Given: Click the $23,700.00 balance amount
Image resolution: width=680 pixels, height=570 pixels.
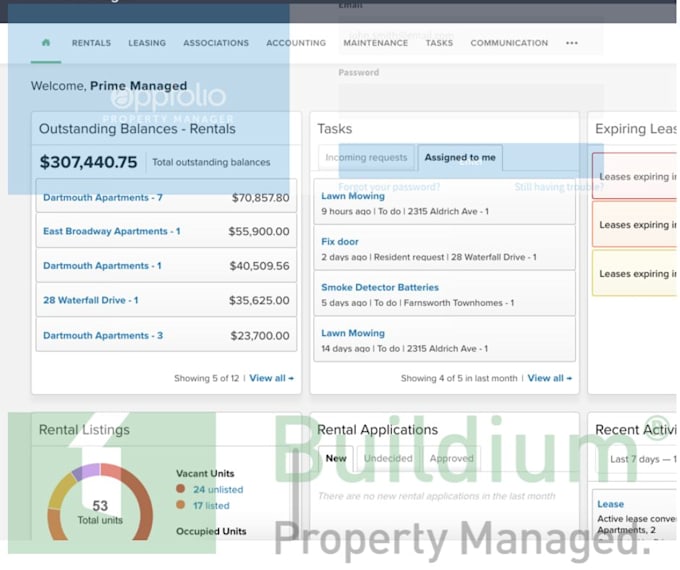Looking at the screenshot, I should point(260,335).
